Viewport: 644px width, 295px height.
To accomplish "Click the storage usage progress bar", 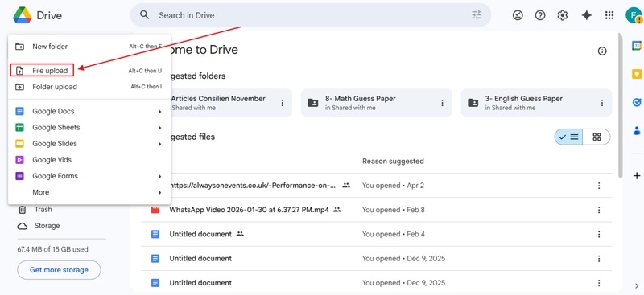I will tap(62, 240).
